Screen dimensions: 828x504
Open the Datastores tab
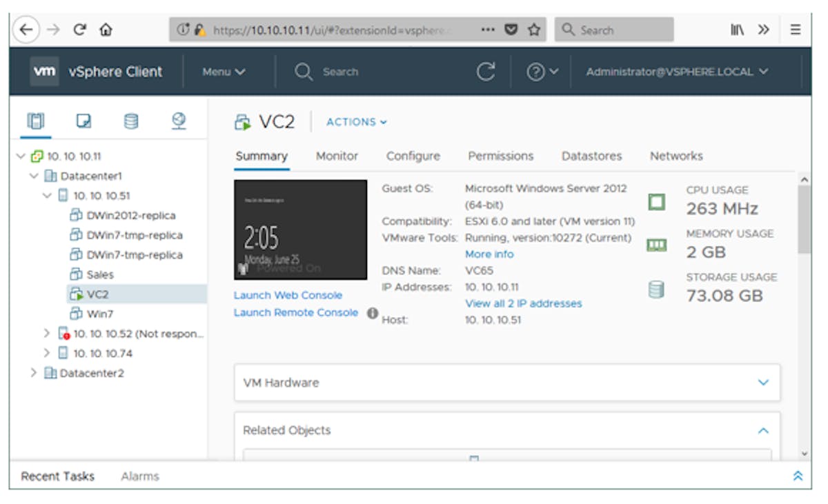(x=591, y=156)
